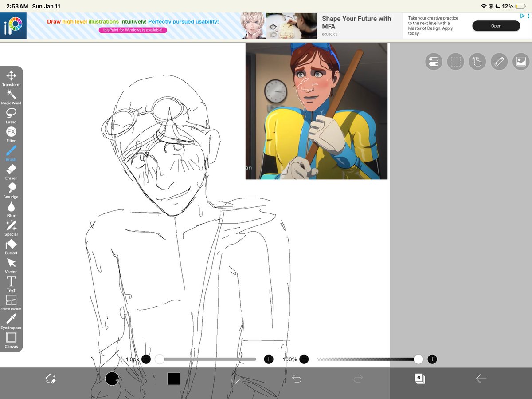Open the Canvas tool

[x=11, y=340]
